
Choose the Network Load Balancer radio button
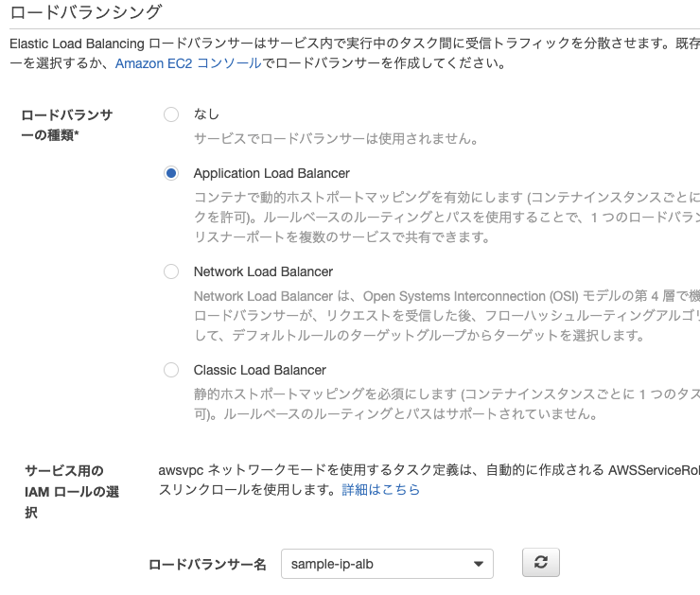[171, 271]
